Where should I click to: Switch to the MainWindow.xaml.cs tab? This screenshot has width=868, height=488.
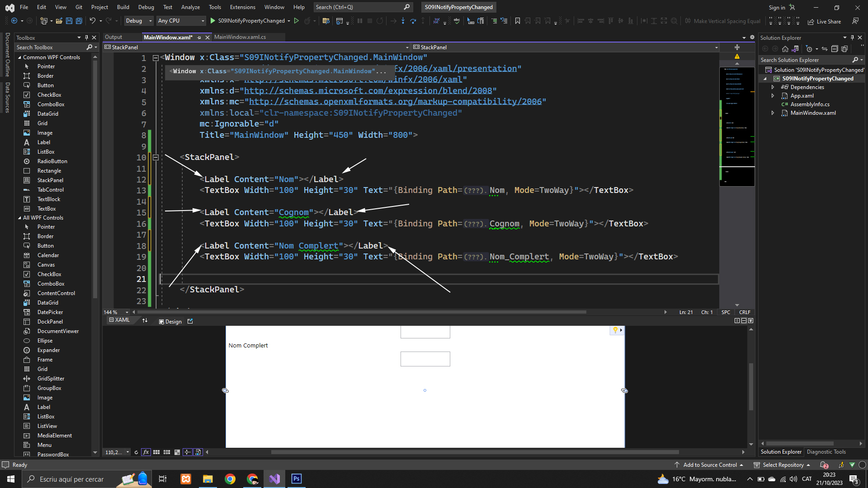pyautogui.click(x=240, y=37)
